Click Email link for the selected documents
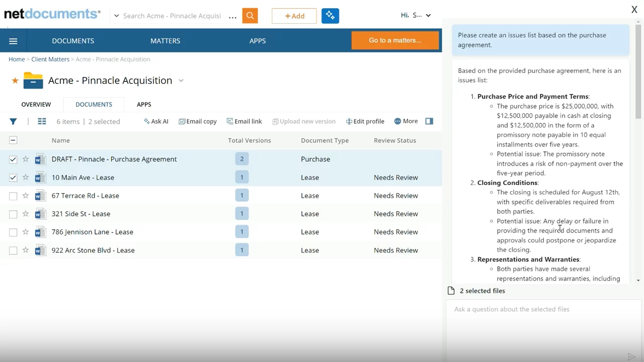Image resolution: width=644 pixels, height=362 pixels. click(x=244, y=121)
